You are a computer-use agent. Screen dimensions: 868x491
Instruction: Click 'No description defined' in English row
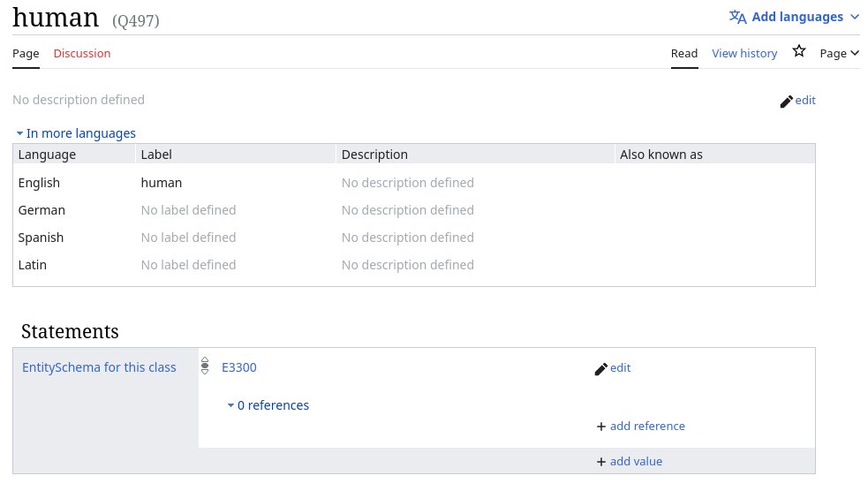point(407,183)
